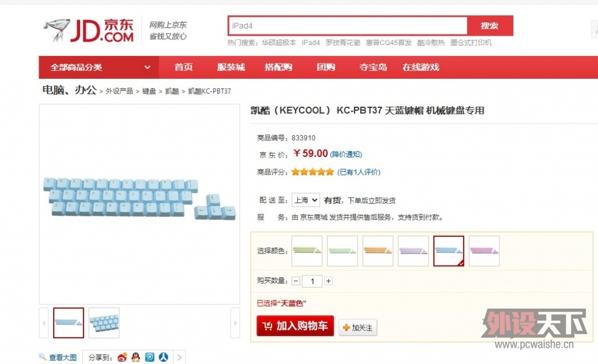Screen dimensions: 598x364
Task: Share via the QQ penguin icon
Action: click(135, 357)
